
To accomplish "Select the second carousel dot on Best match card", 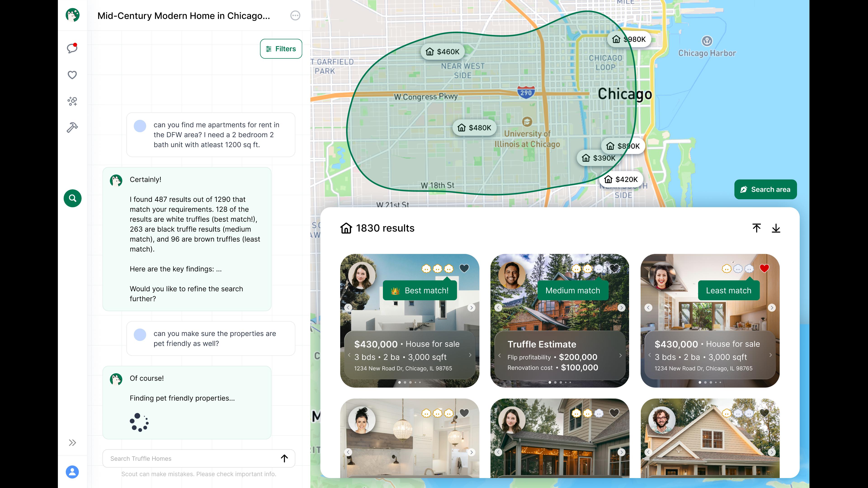I will point(405,382).
